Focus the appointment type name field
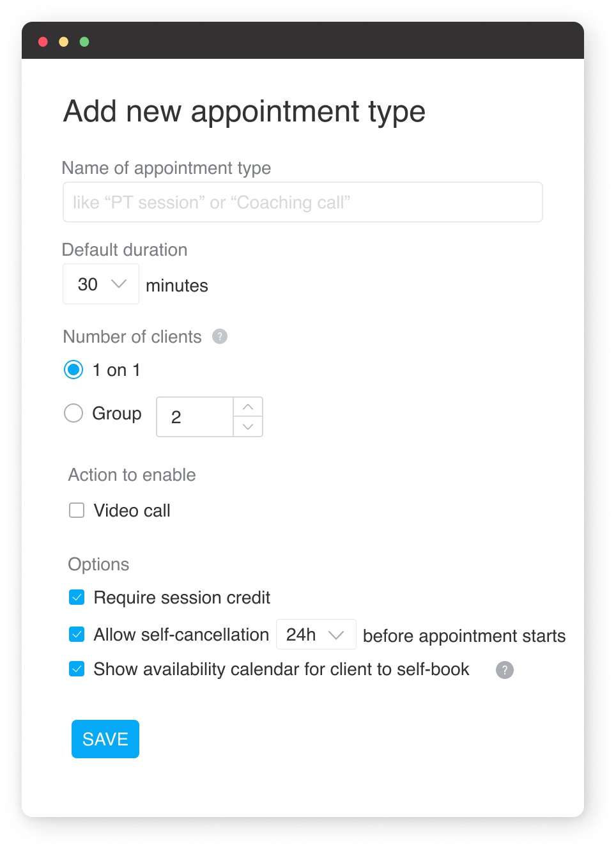 pos(302,202)
